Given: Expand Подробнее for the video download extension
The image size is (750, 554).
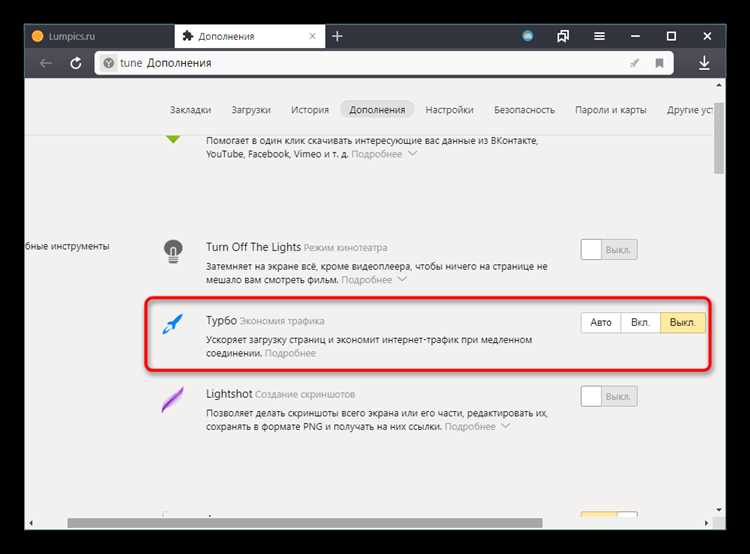Looking at the screenshot, I should 384,154.
